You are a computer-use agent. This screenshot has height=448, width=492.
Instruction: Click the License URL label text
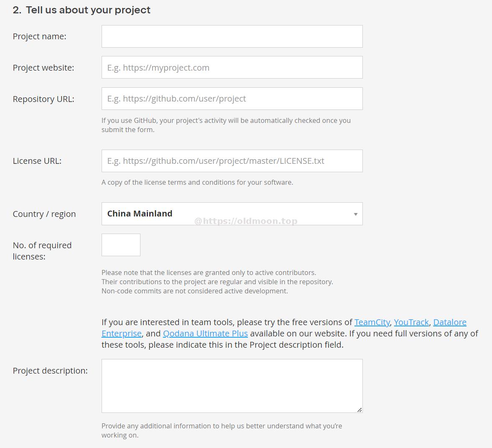click(x=37, y=161)
